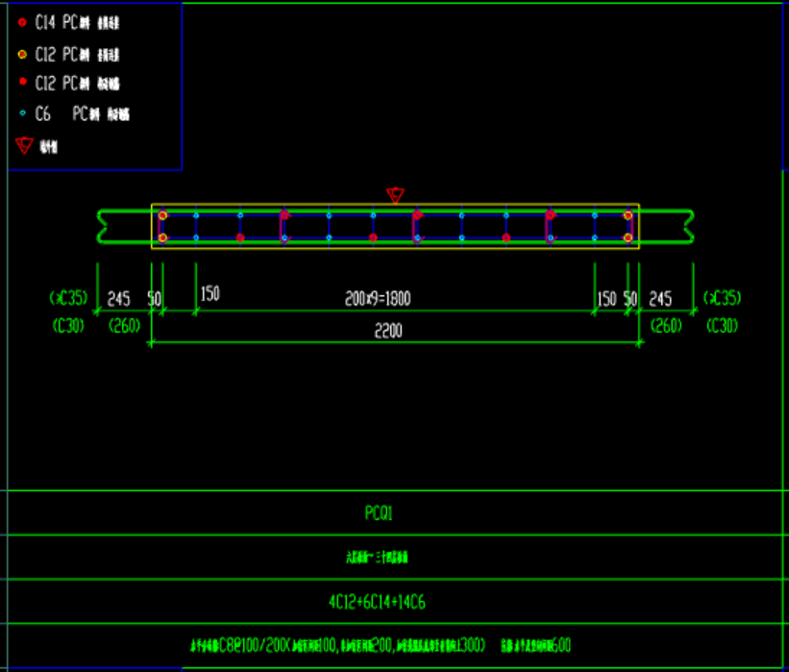Click the C6 PC legend entry text
This screenshot has width=789, height=672.
(82, 113)
